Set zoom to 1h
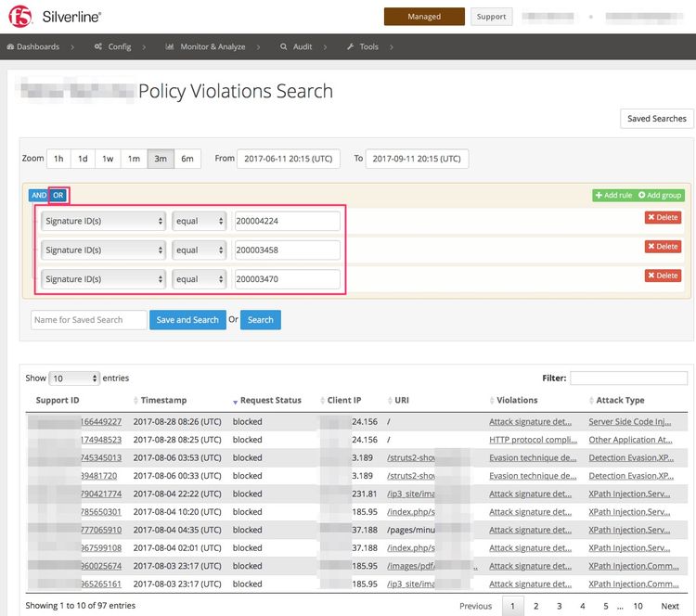This screenshot has height=616, width=696. (58, 159)
